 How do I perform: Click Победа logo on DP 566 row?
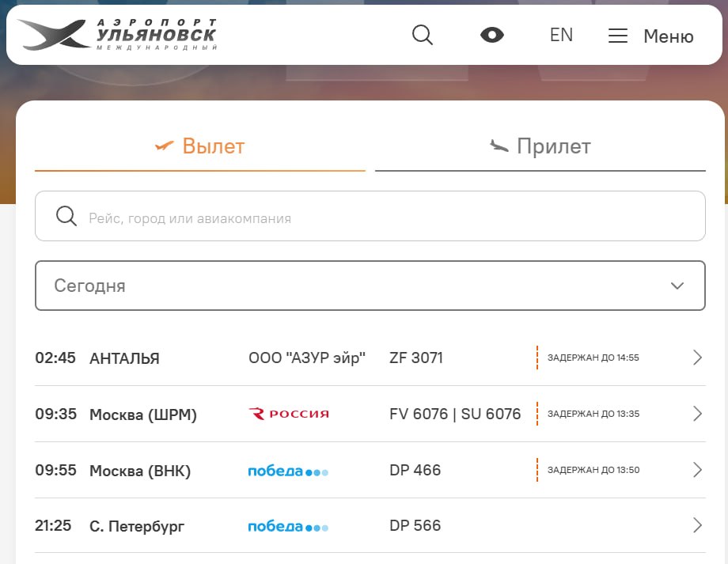(288, 526)
